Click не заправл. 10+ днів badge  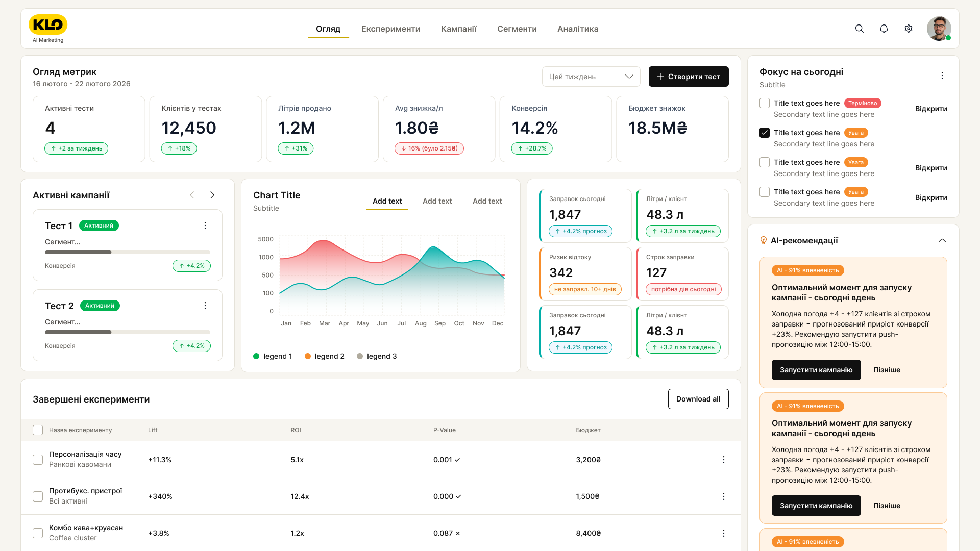(585, 289)
